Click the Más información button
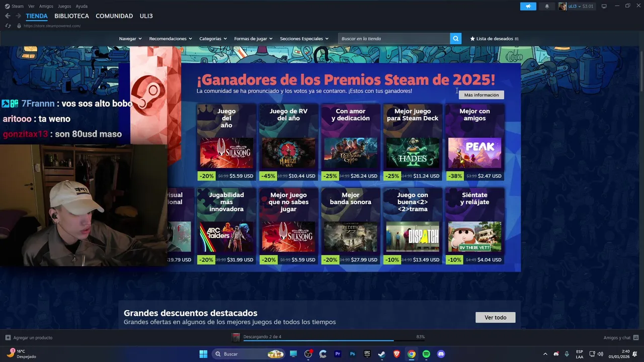The image size is (644, 362). (481, 95)
